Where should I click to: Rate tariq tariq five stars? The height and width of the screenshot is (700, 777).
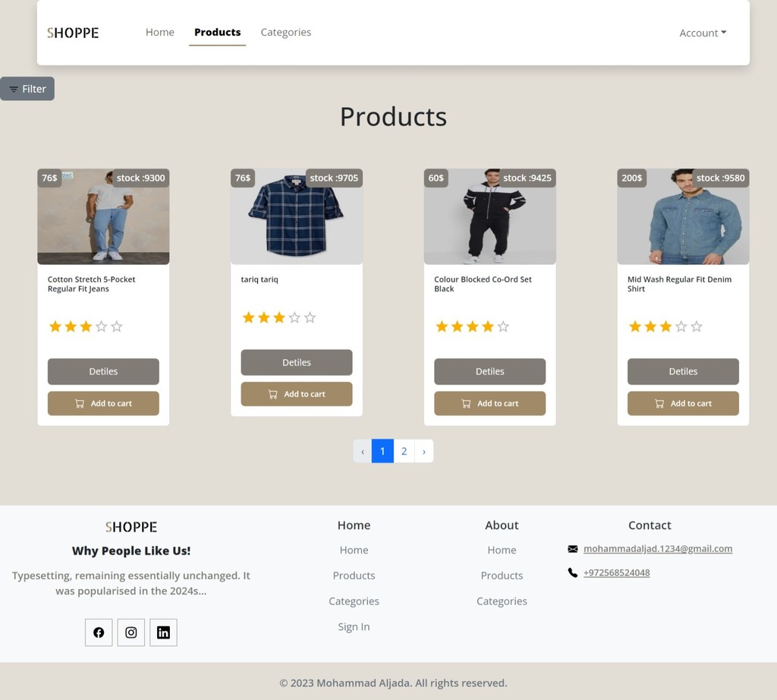point(310,317)
